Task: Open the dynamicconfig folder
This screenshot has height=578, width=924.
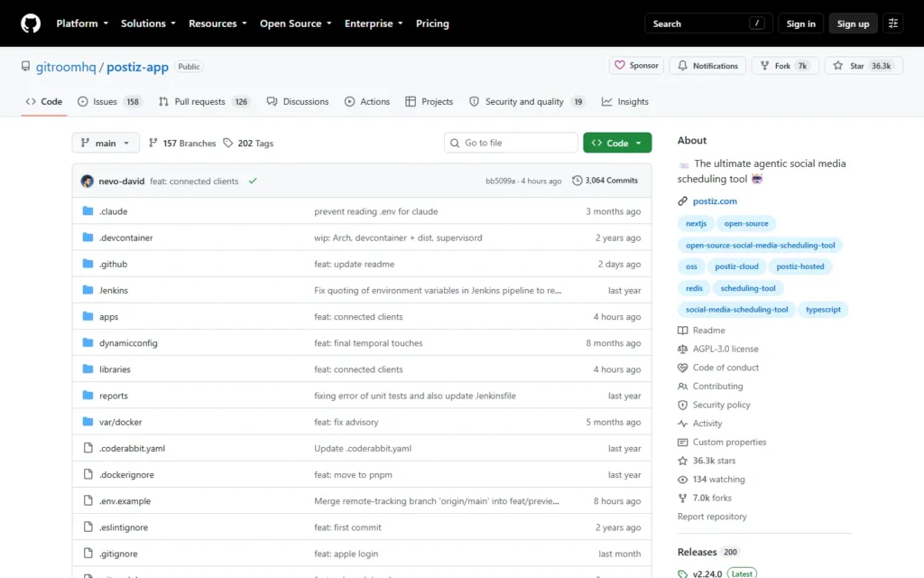Action: (128, 343)
